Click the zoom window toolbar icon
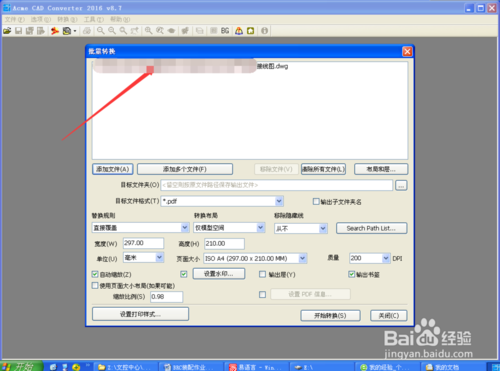Image resolution: width=500 pixels, height=371 pixels. pyautogui.click(x=134, y=31)
